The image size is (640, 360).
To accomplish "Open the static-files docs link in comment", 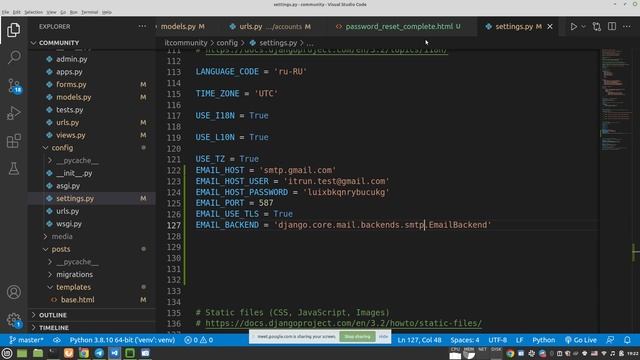I will (x=343, y=323).
